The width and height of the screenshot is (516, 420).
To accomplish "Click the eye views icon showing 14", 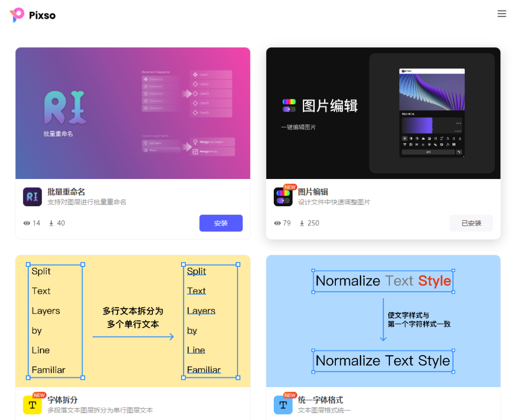I will [27, 223].
